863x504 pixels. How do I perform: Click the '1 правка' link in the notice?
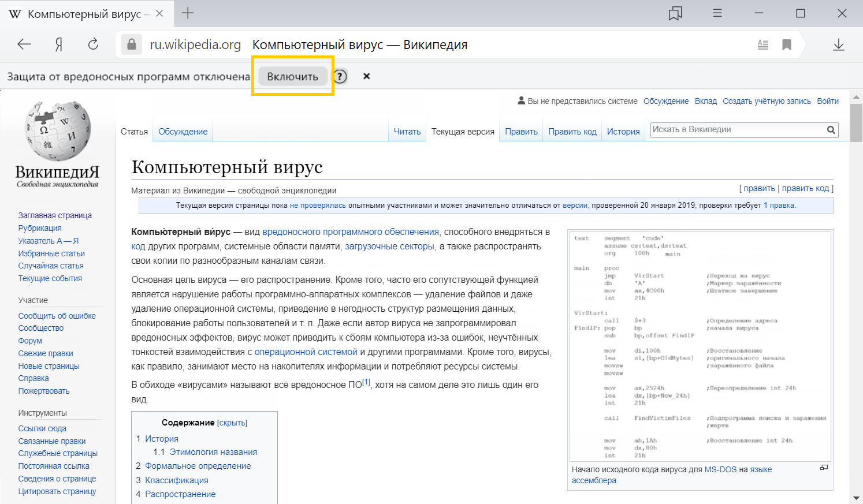point(779,205)
